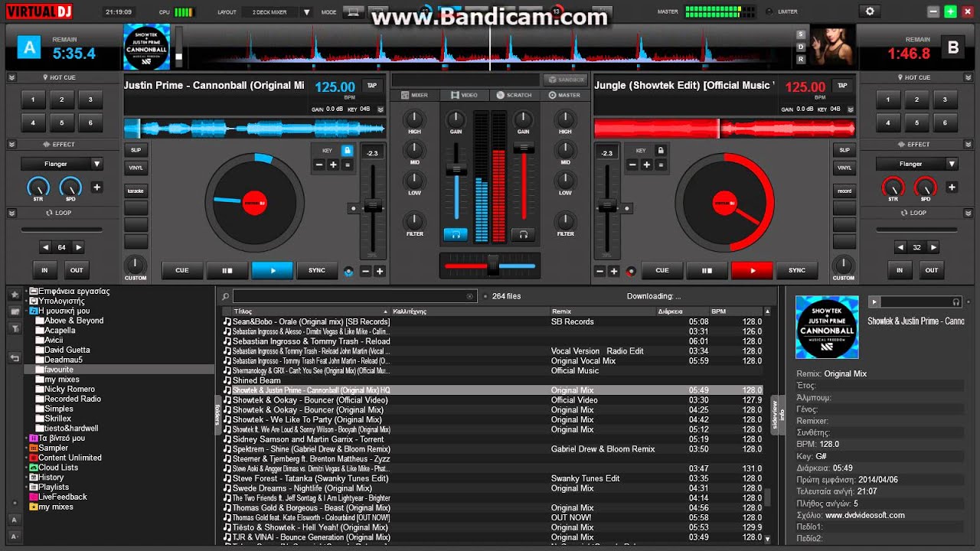Trigger hot cue 3 on deck A
The height and width of the screenshot is (551, 980).
click(90, 99)
